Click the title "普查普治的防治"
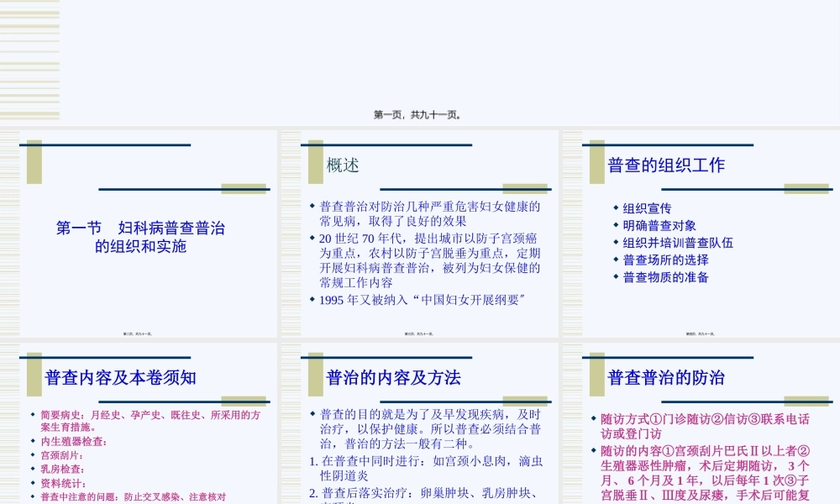 coord(668,378)
